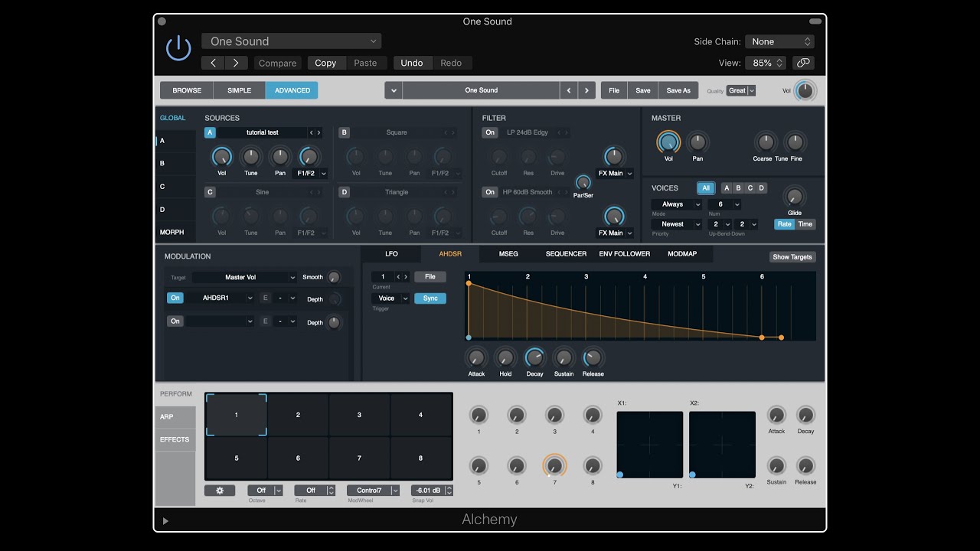Click the Save As button

point(678,90)
